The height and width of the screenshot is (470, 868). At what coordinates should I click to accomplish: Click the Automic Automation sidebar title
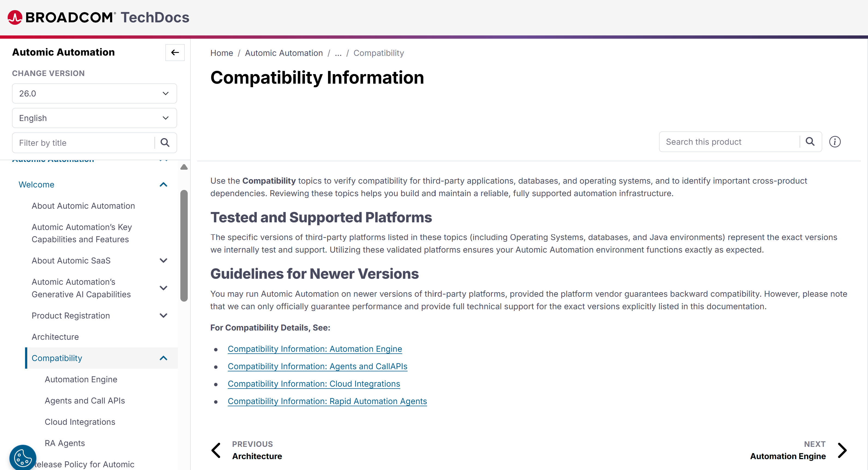63,52
